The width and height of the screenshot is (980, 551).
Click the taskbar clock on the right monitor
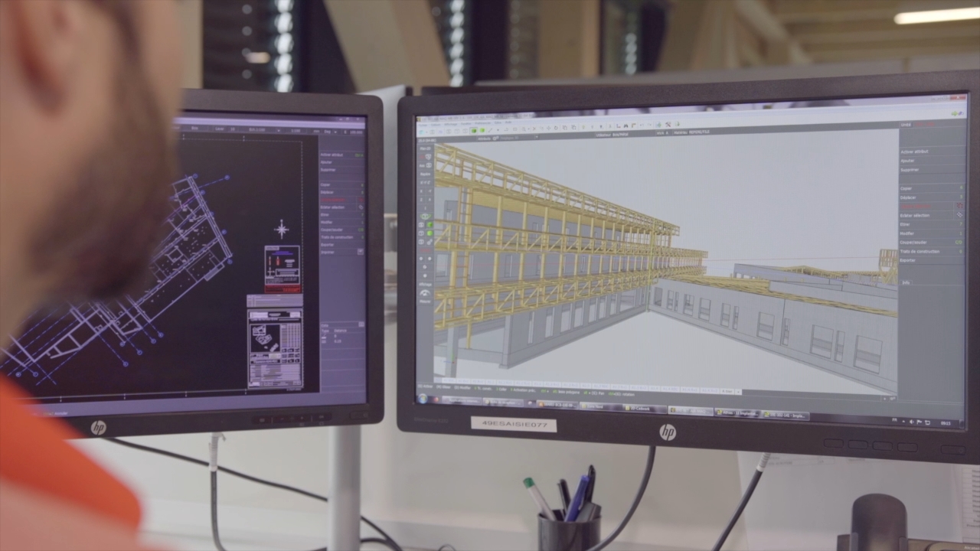[947, 422]
